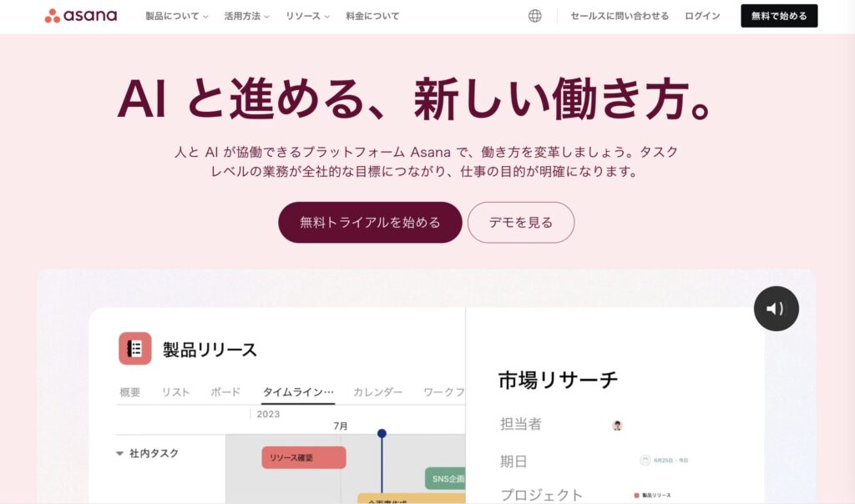Click the Asana logo
Viewport: 855px width, 504px height.
pos(81,16)
